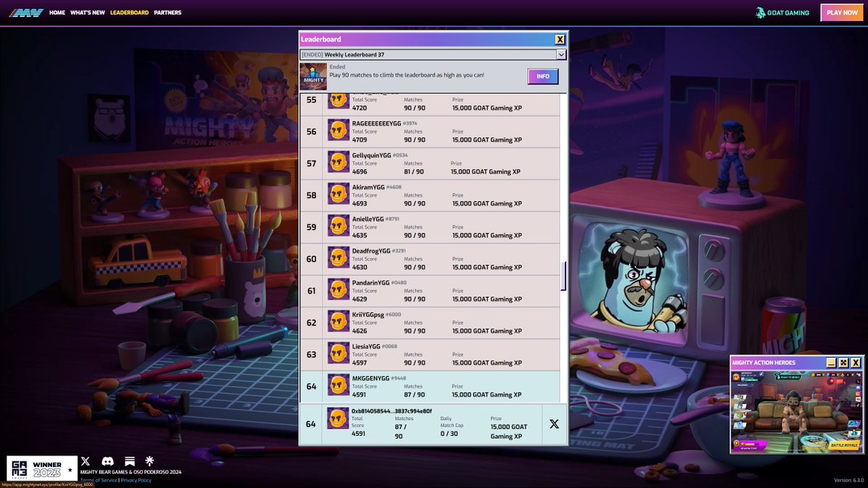This screenshot has width=868, height=488.
Task: Open Discord via the footer icon
Action: pyautogui.click(x=107, y=461)
